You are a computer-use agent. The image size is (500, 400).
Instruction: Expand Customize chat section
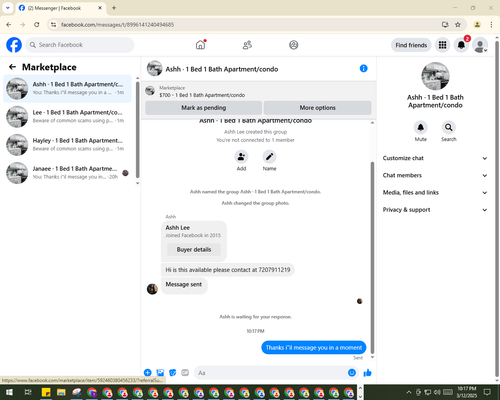(435, 158)
